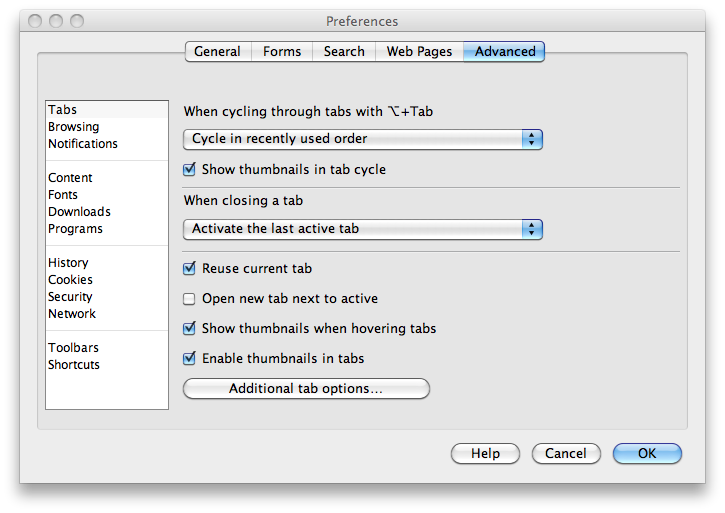
Task: Open the Cookies settings section
Action: [70, 280]
